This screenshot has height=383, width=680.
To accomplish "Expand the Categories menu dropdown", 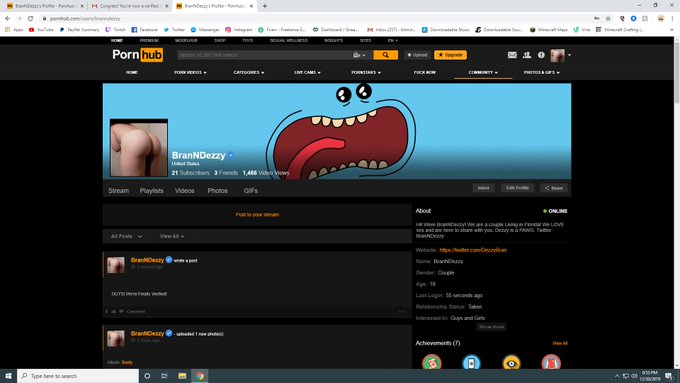I will (249, 72).
